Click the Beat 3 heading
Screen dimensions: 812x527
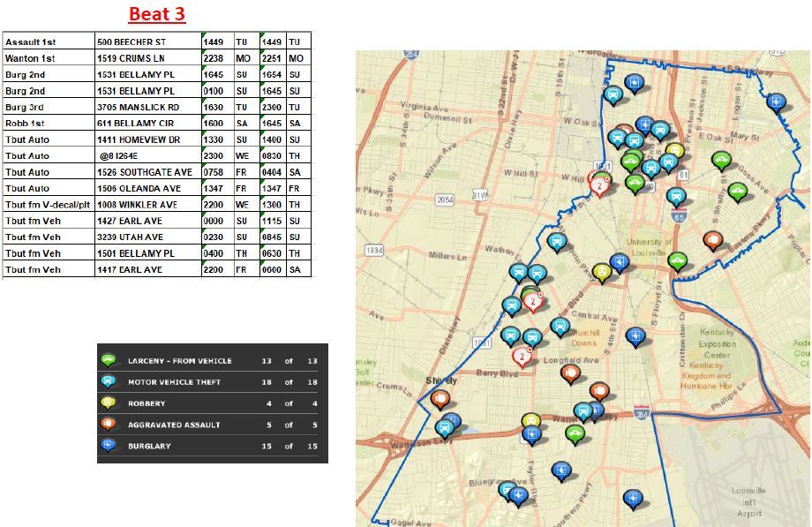tap(157, 14)
